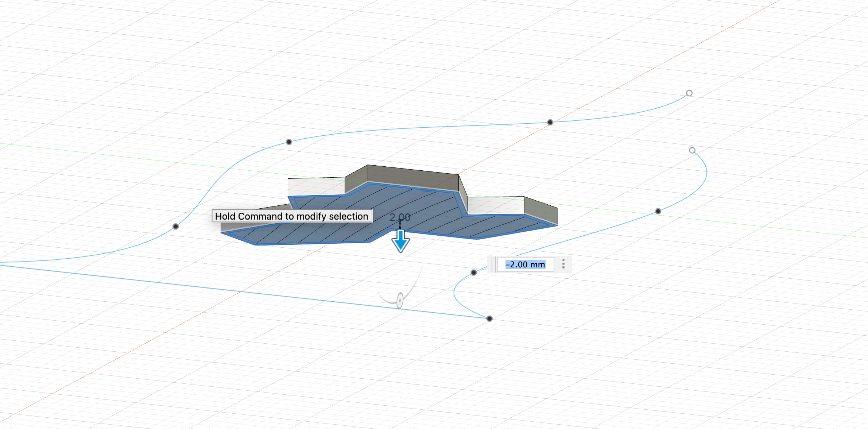Screen dimensions: 868x429
Task: Dismiss the Hold Command to modify selection tooltip
Action: (x=292, y=216)
